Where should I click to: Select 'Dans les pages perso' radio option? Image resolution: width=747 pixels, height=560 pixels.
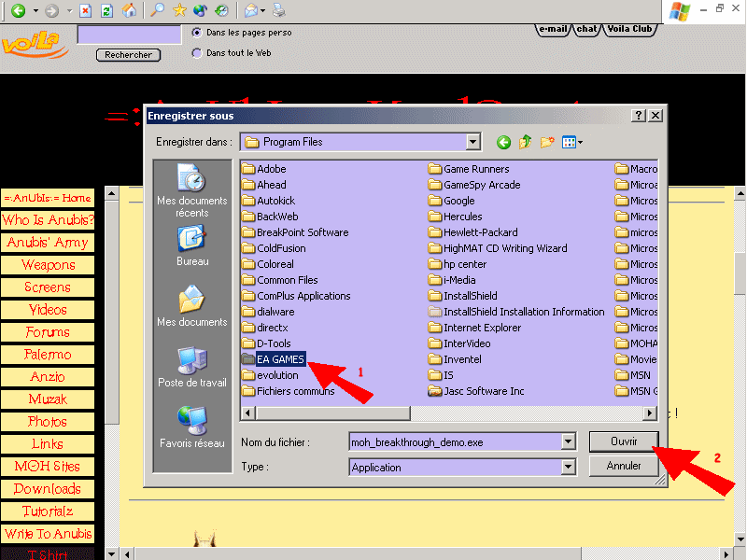[x=196, y=33]
